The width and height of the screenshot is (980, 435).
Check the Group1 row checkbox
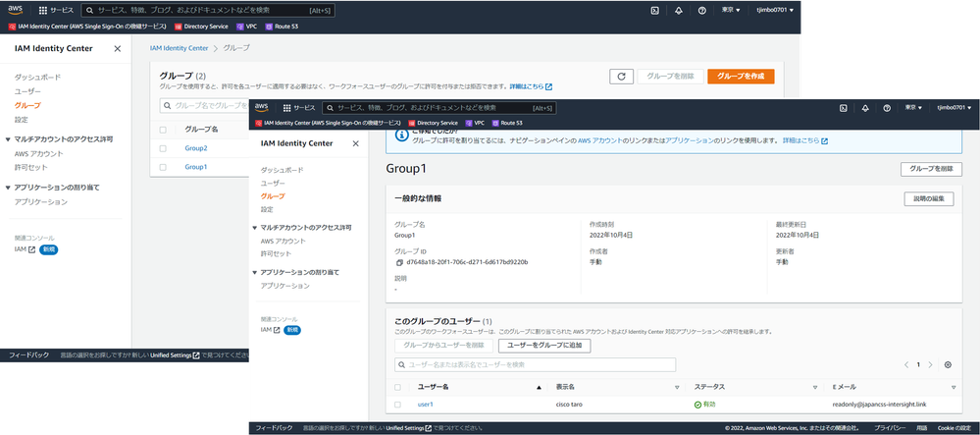163,167
